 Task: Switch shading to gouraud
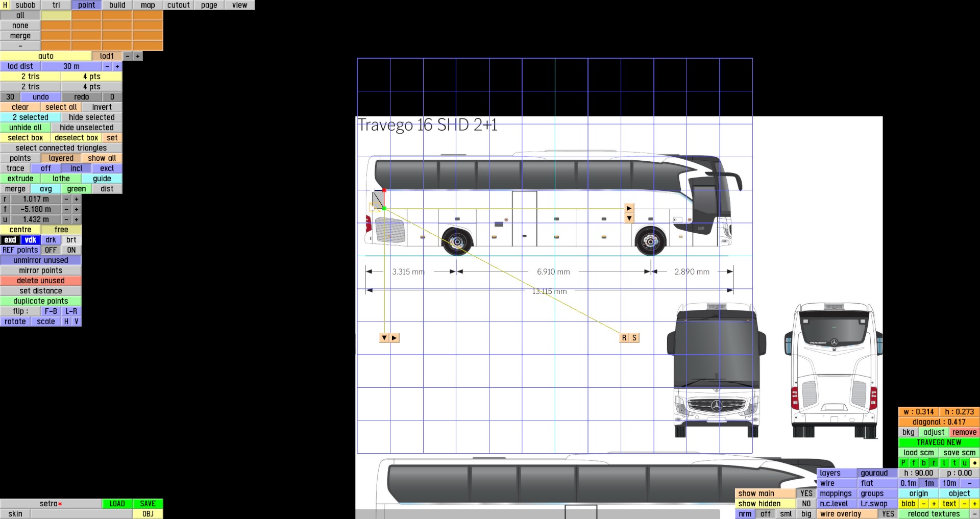(877, 473)
